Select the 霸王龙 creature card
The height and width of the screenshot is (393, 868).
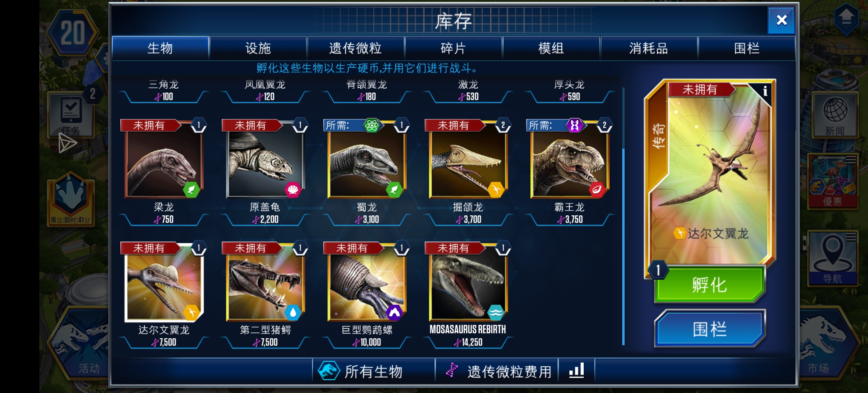pyautogui.click(x=569, y=172)
